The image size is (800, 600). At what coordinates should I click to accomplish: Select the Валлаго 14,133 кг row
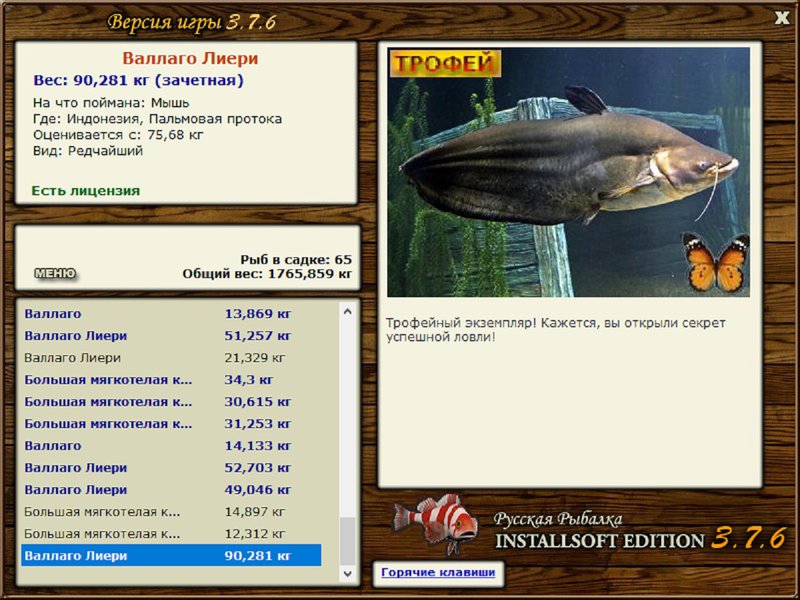click(x=171, y=445)
